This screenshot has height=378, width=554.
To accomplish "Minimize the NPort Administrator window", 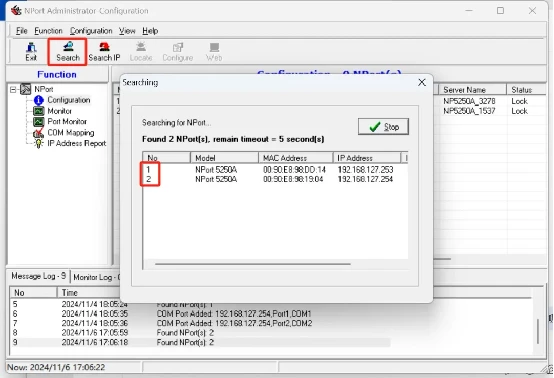I will click(x=469, y=11).
